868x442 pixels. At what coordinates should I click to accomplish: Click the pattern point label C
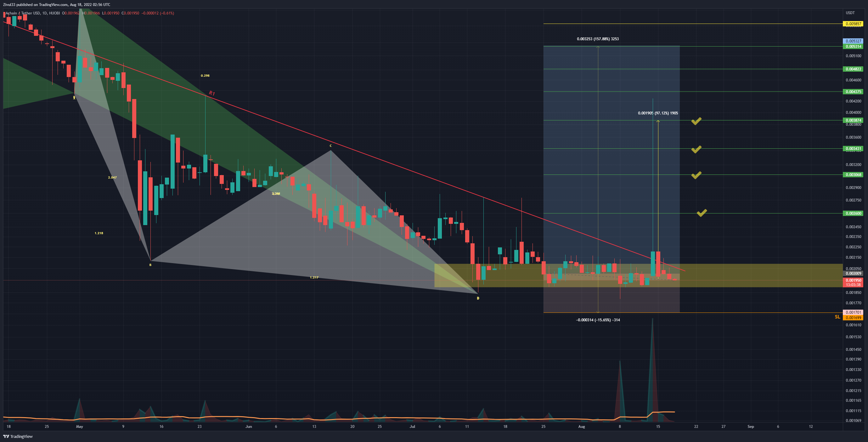click(x=330, y=146)
